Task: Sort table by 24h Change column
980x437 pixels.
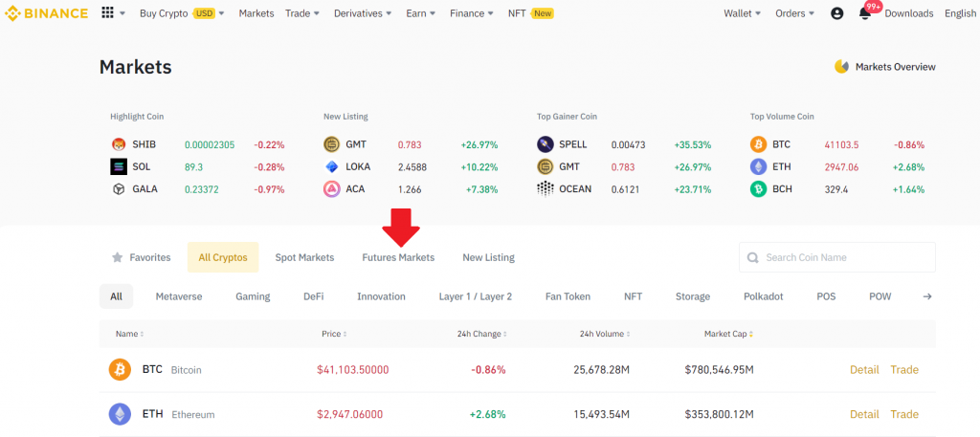Action: [x=482, y=334]
